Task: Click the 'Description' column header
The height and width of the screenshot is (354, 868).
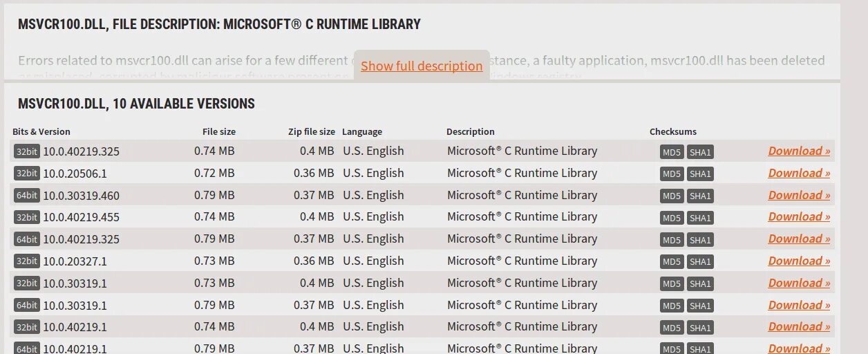Action: [471, 131]
